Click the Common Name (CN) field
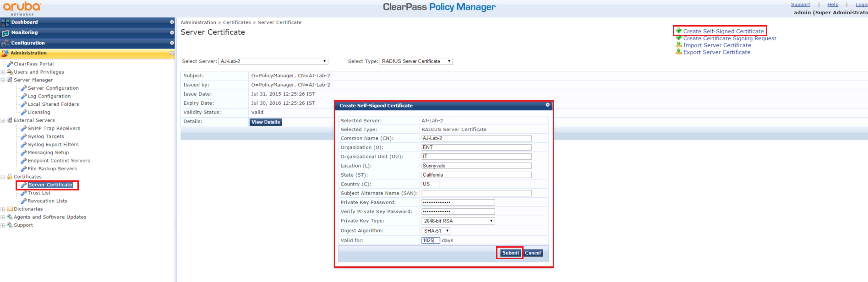The height and width of the screenshot is (282, 868). click(476, 138)
